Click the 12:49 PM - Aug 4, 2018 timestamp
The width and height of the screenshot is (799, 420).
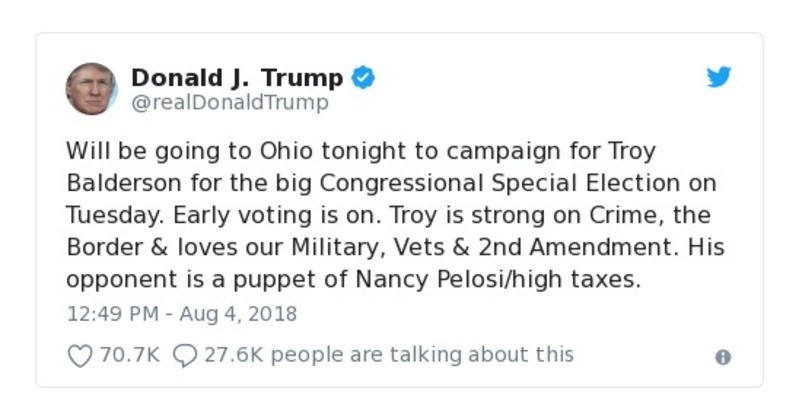182,313
